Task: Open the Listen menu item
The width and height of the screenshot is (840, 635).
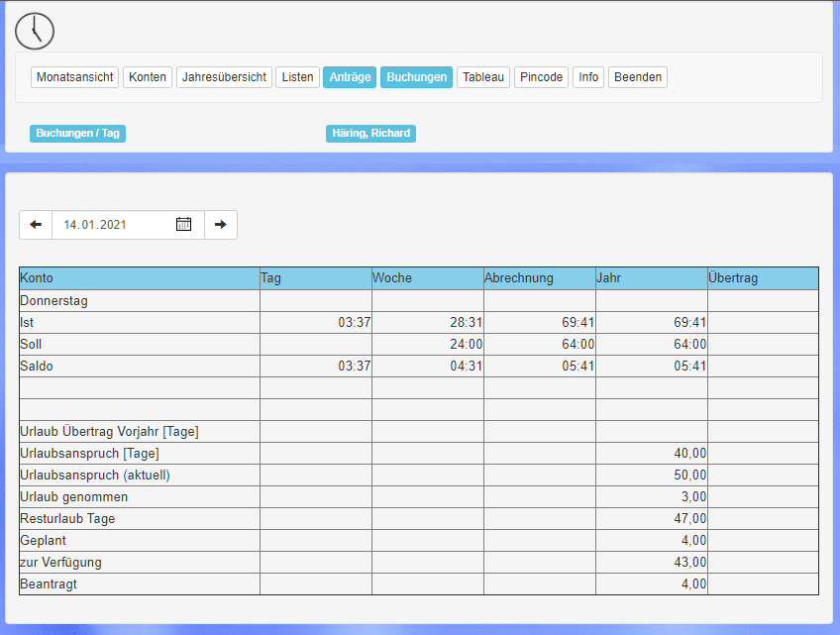Action: [x=297, y=77]
